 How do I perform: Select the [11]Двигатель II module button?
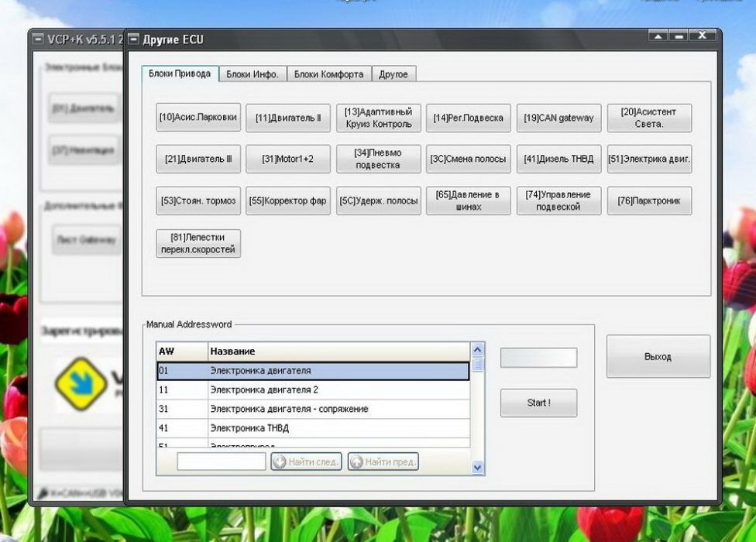point(288,118)
